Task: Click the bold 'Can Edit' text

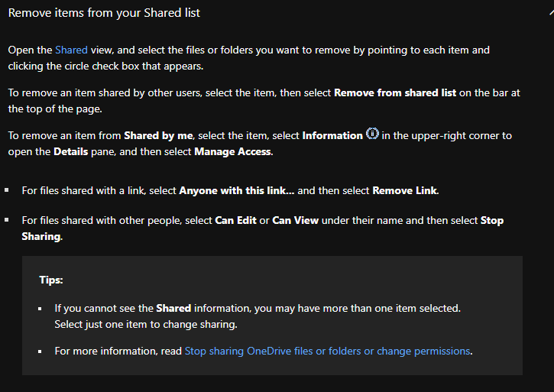Action: [235, 220]
